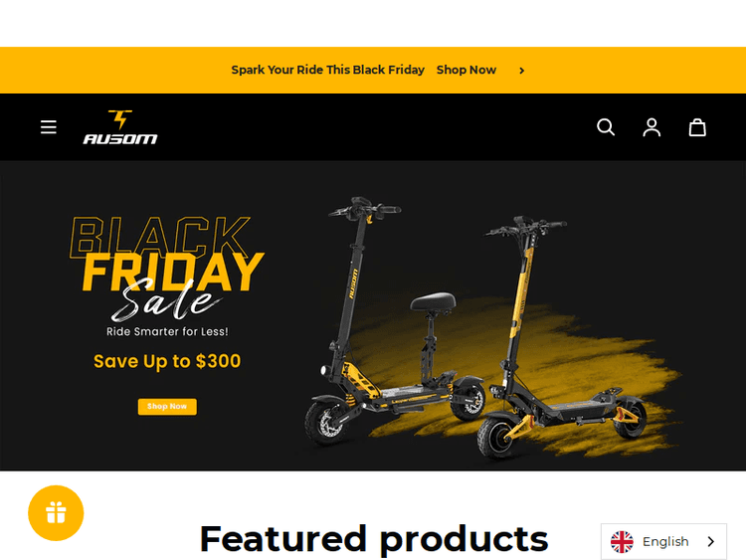Open the search magnifier icon

tap(606, 127)
